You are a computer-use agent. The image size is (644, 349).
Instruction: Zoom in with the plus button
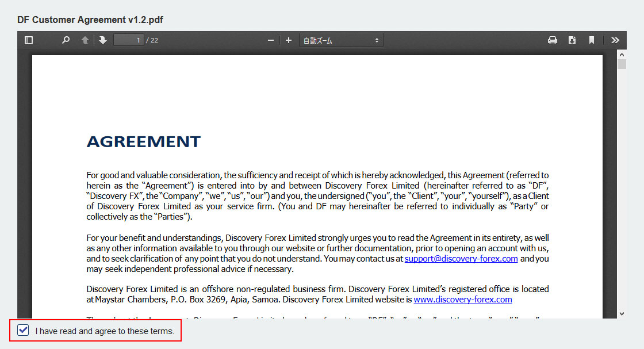point(289,40)
